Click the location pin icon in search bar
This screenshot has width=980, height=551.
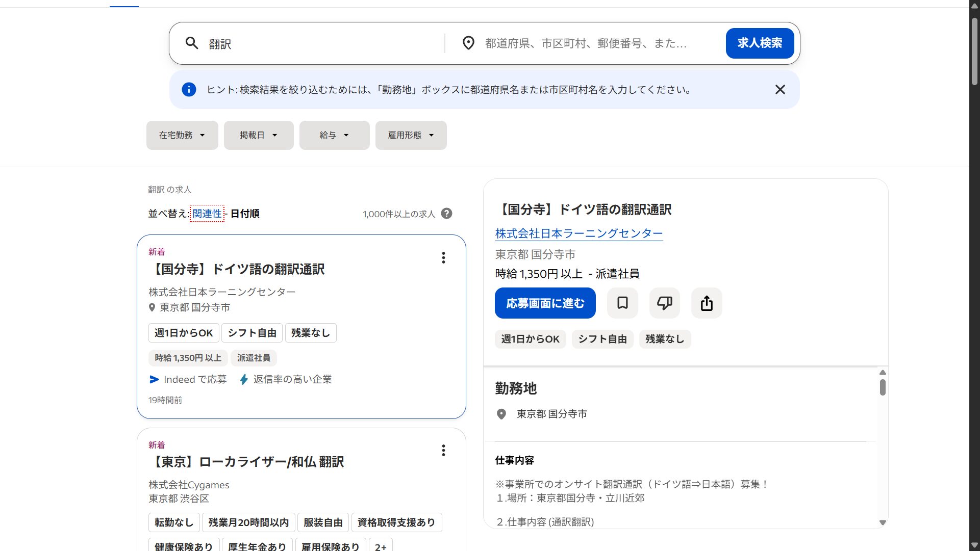[x=468, y=43]
